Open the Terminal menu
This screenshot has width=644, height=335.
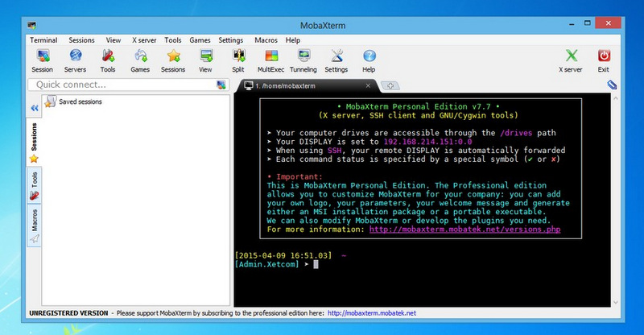click(x=43, y=40)
